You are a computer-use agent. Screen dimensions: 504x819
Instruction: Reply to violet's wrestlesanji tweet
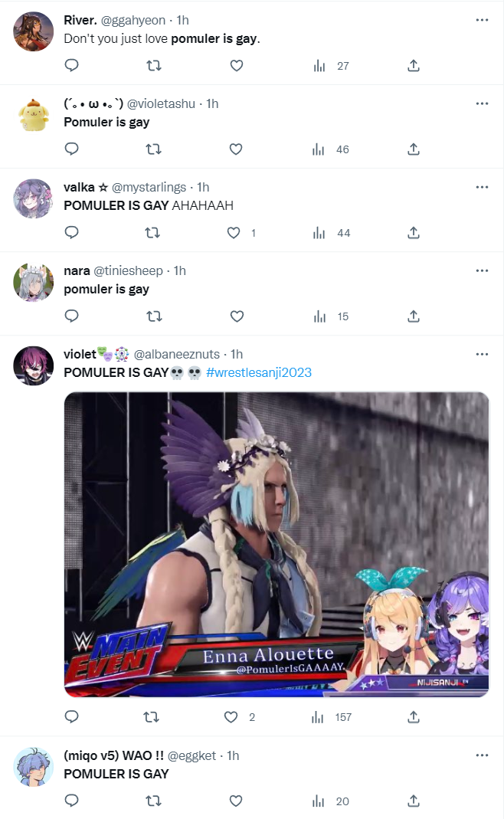pos(71,717)
